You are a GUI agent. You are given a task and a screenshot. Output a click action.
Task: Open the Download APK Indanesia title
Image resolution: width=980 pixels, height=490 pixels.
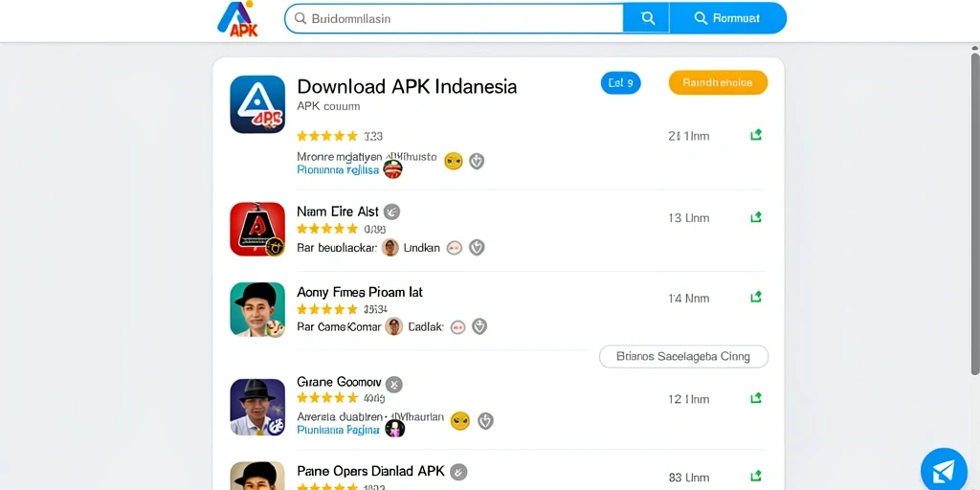(407, 85)
